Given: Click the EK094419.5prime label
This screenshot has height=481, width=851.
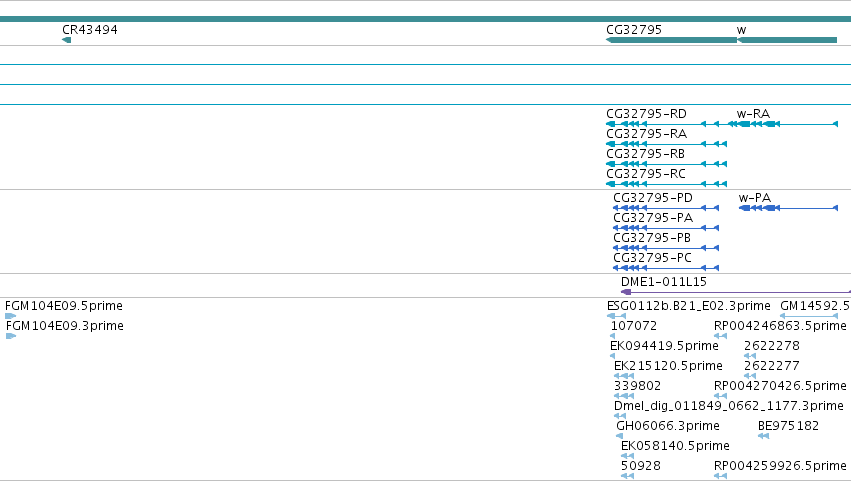Looking at the screenshot, I should tap(664, 346).
